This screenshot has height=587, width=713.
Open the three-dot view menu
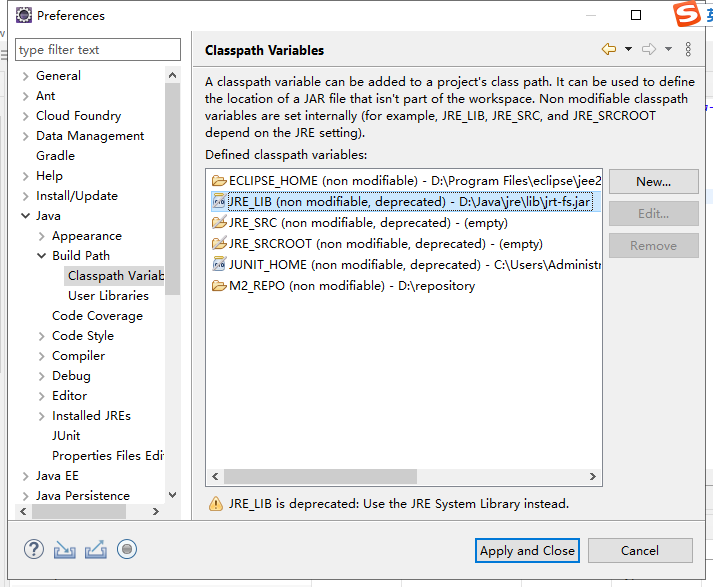(x=688, y=49)
